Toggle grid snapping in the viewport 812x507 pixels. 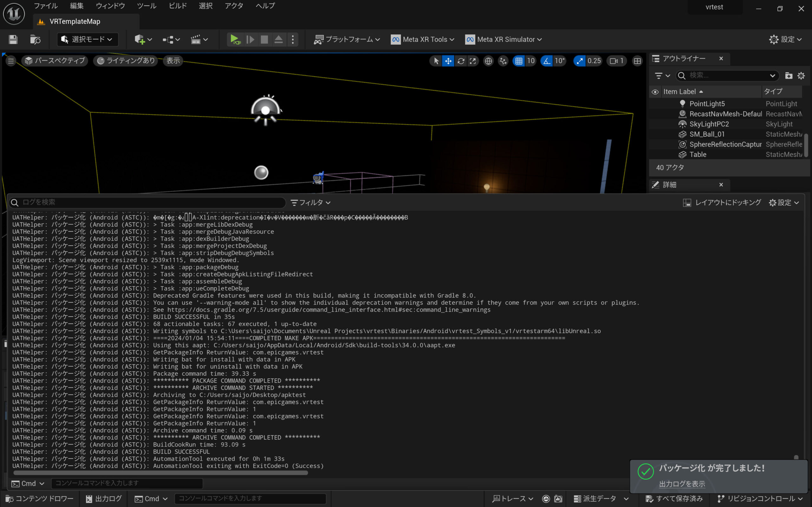tap(519, 61)
